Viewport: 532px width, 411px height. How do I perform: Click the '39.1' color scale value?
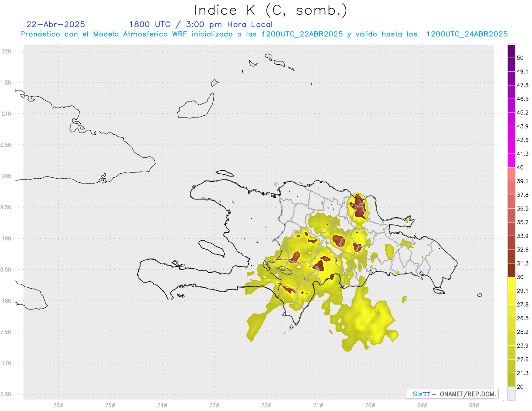click(x=523, y=181)
